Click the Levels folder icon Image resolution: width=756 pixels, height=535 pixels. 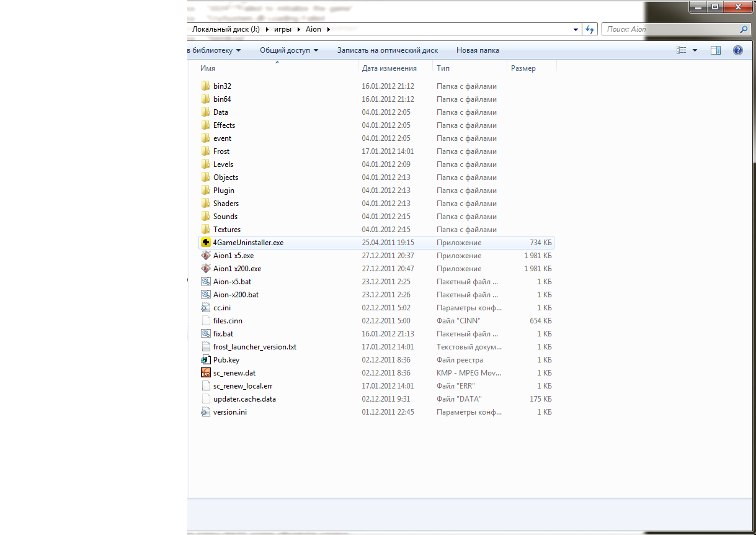206,164
